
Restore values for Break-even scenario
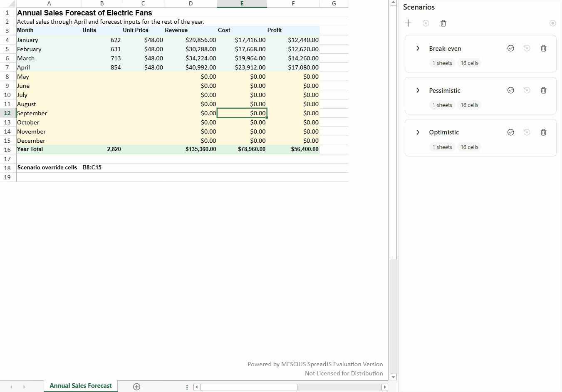pos(527,48)
